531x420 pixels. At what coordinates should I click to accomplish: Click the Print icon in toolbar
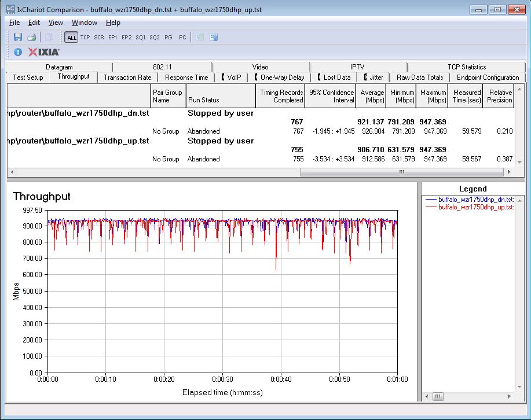[x=31, y=37]
